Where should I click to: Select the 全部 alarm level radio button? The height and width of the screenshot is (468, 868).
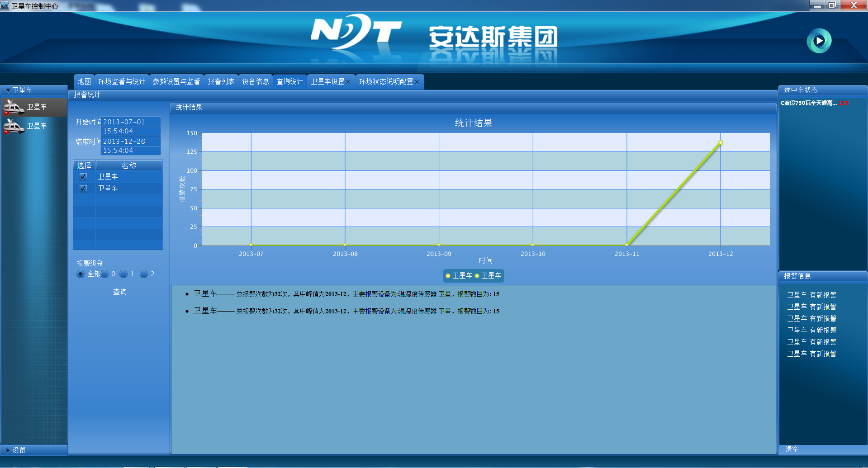[81, 274]
